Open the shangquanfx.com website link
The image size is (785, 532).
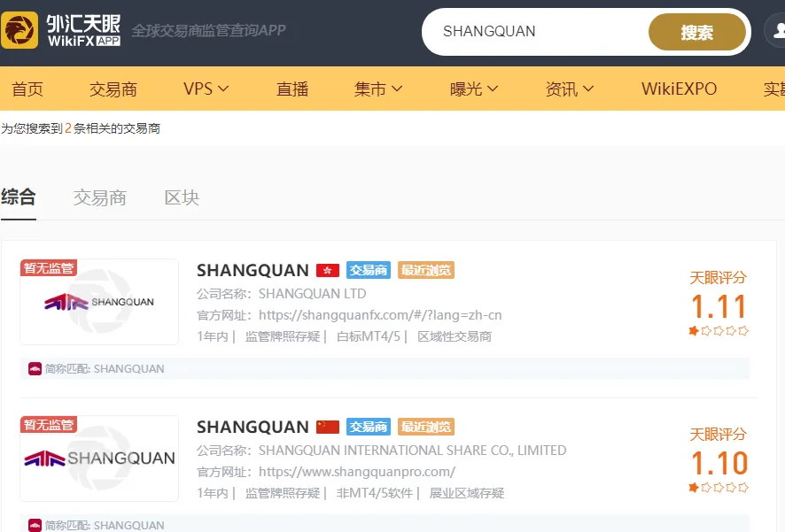[380, 315]
